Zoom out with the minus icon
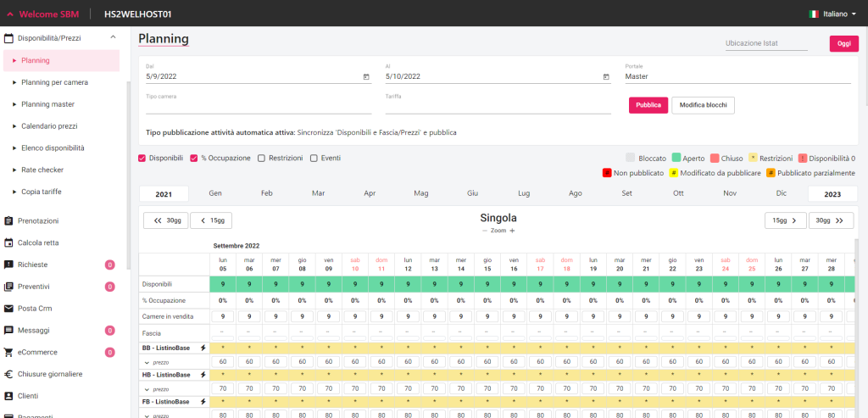The height and width of the screenshot is (418, 868). pyautogui.click(x=485, y=231)
